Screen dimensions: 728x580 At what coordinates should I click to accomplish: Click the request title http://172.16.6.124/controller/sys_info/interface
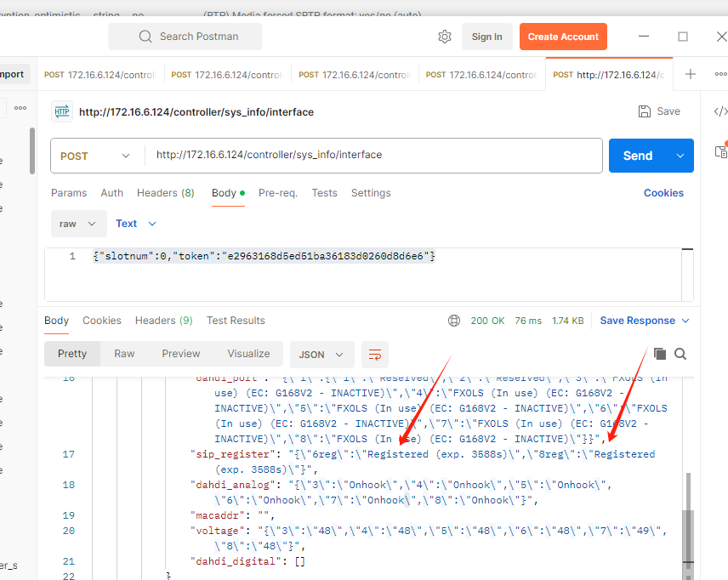click(x=196, y=112)
